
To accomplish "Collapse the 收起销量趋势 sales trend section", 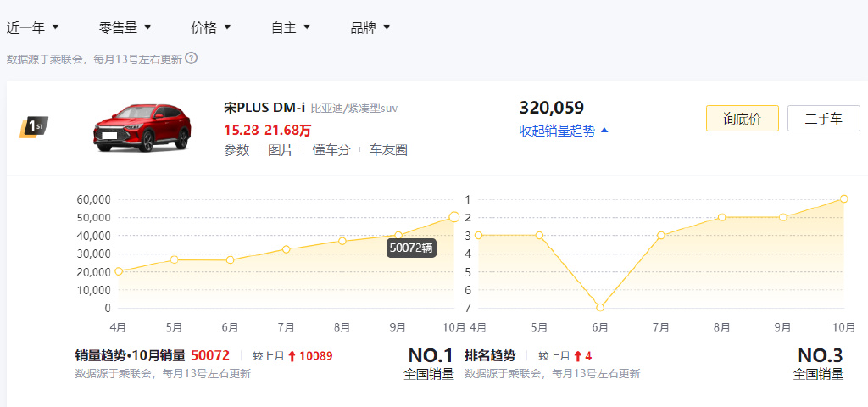I will click(x=564, y=131).
